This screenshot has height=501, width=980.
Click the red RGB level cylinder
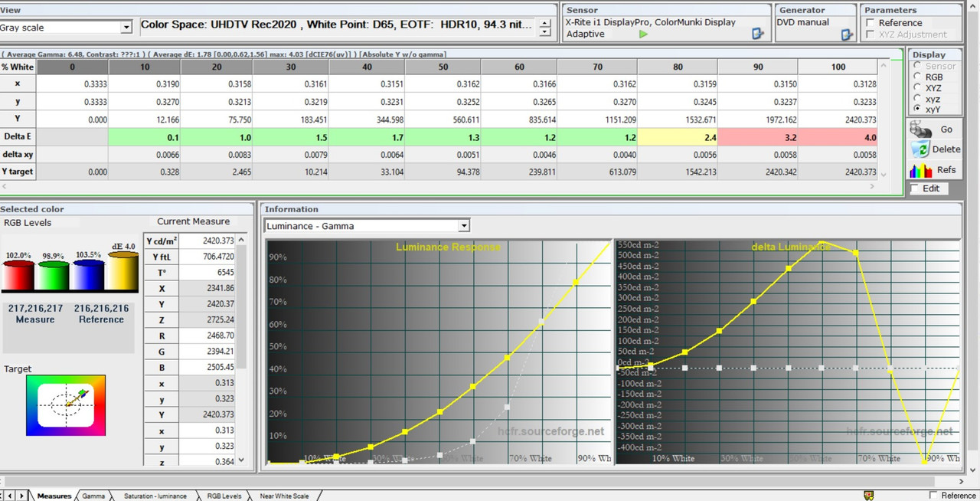[x=18, y=277]
